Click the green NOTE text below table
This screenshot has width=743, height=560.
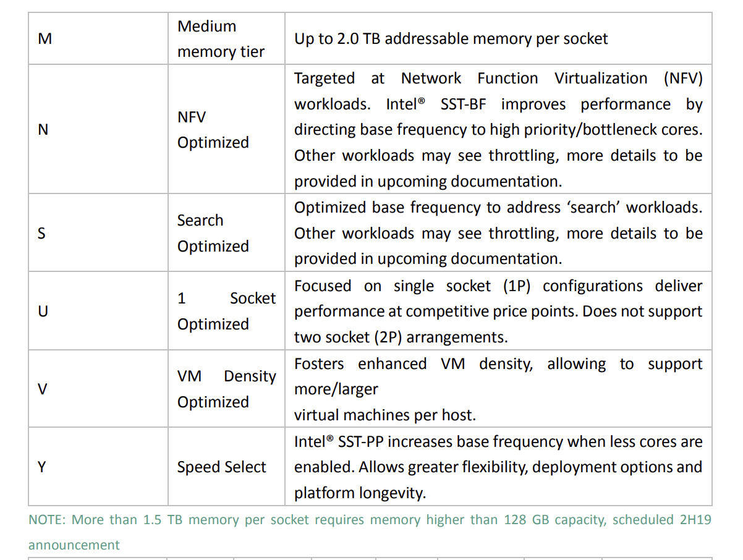pyautogui.click(x=370, y=520)
